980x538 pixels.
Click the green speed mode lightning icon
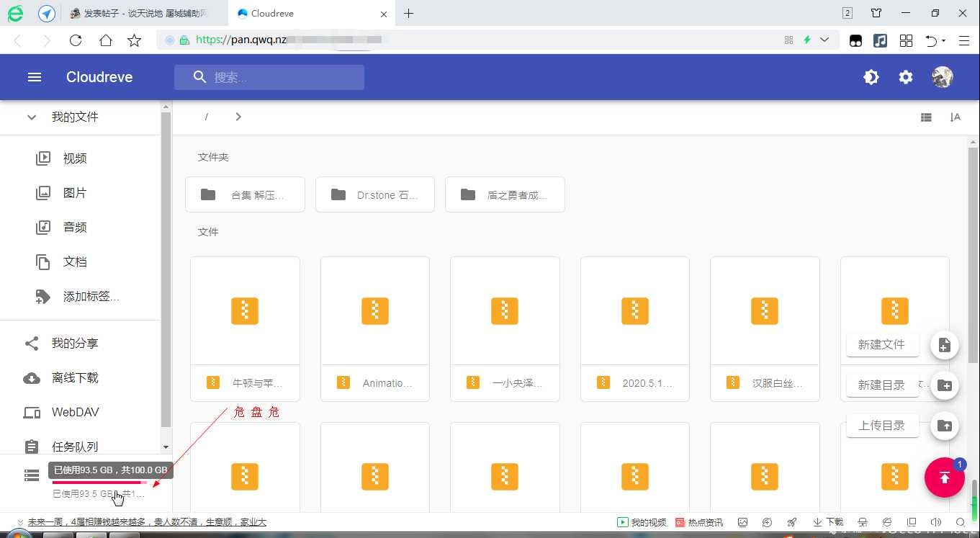pos(807,40)
